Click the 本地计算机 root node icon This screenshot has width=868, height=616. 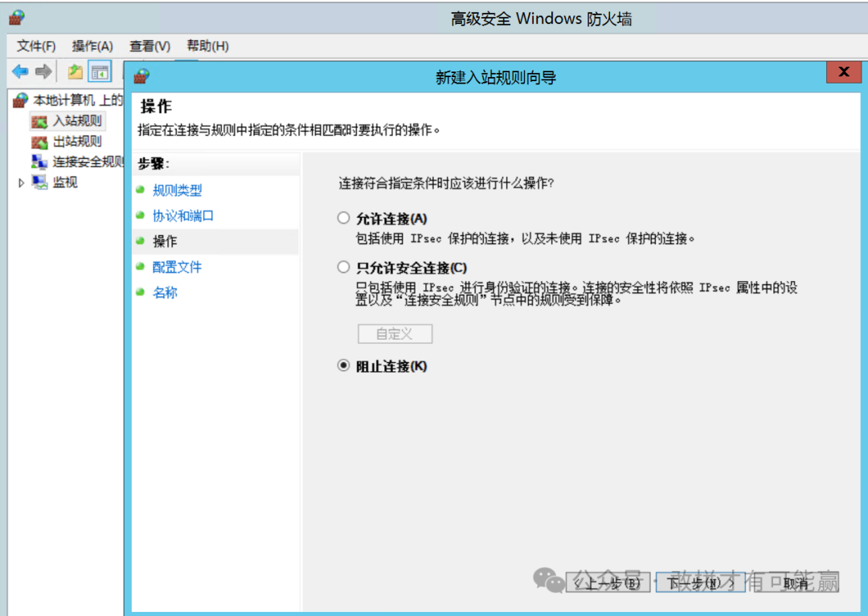(20, 100)
